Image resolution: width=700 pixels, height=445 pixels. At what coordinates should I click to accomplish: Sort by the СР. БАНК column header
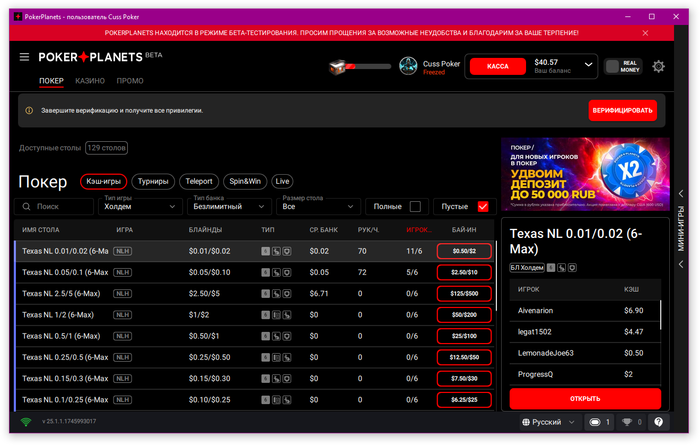point(324,230)
